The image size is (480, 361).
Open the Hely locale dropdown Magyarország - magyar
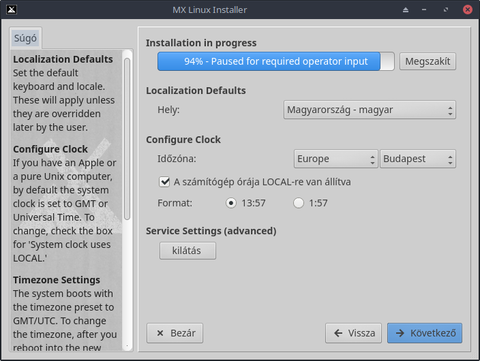tap(369, 110)
